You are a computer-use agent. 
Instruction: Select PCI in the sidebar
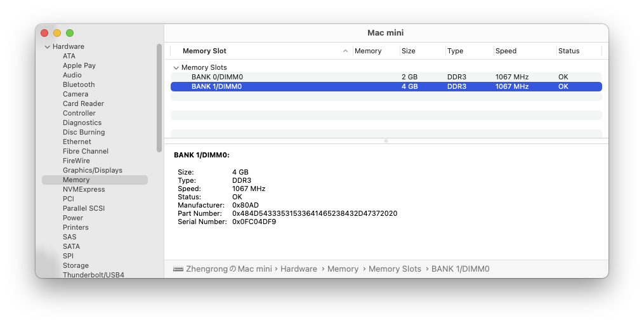[x=68, y=199]
